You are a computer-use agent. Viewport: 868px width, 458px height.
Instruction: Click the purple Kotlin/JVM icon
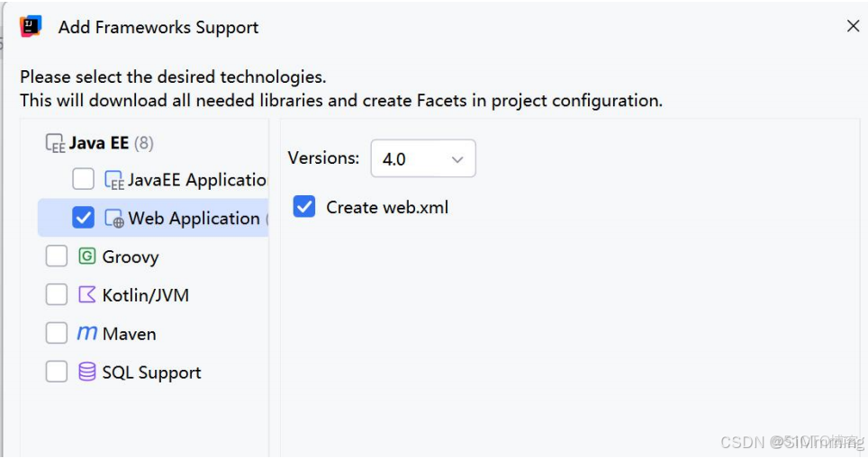(x=86, y=295)
